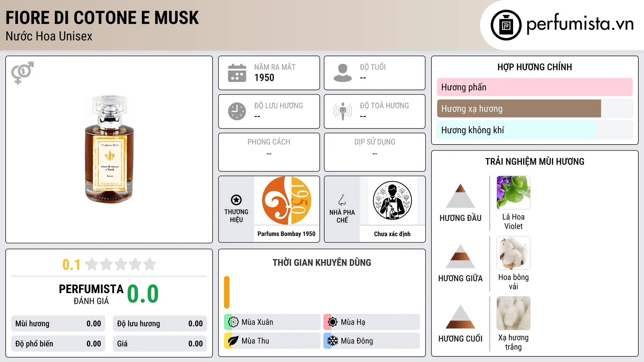Click the sun icon for Mùa Hạ

pyautogui.click(x=333, y=322)
